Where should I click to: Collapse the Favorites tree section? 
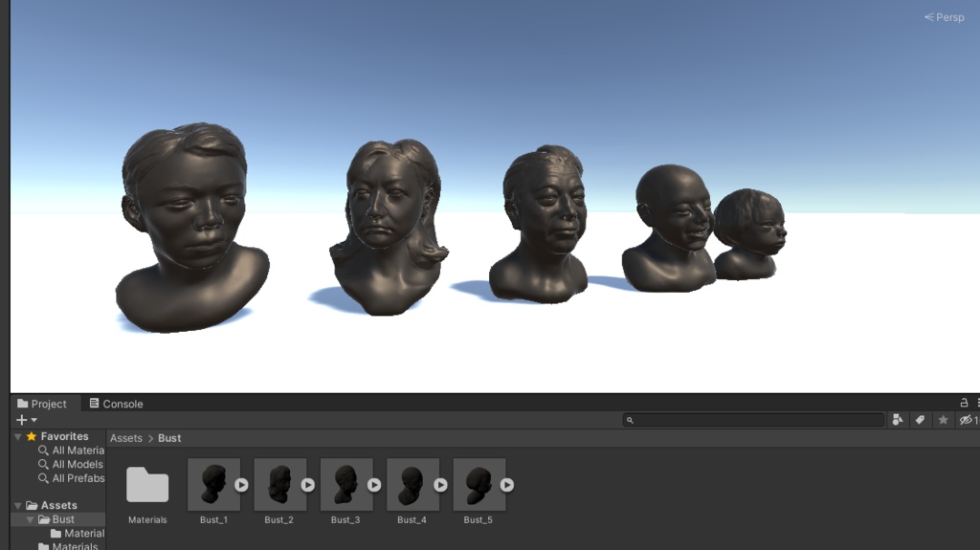point(18,437)
